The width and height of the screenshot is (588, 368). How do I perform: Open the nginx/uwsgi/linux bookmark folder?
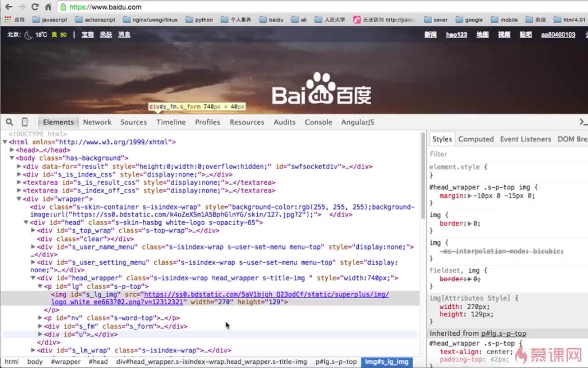pos(151,20)
